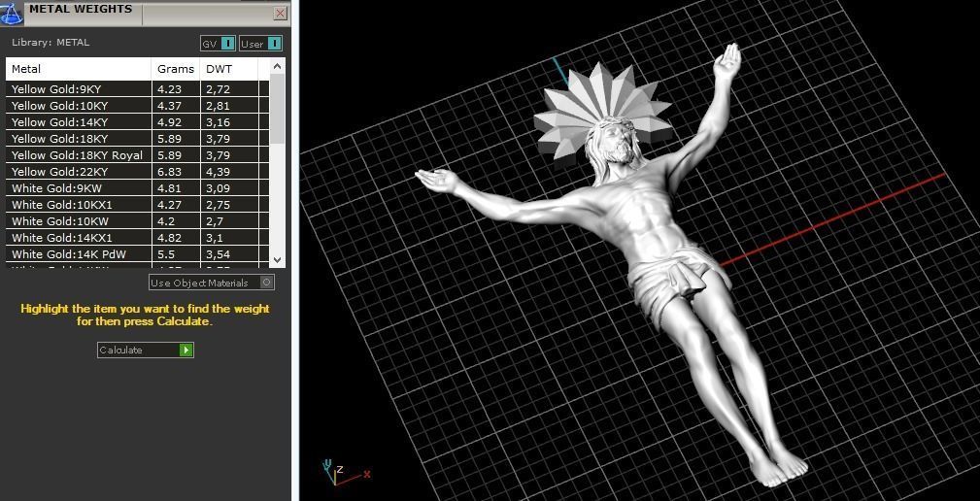Click the 2,72 DWT value

click(x=218, y=89)
